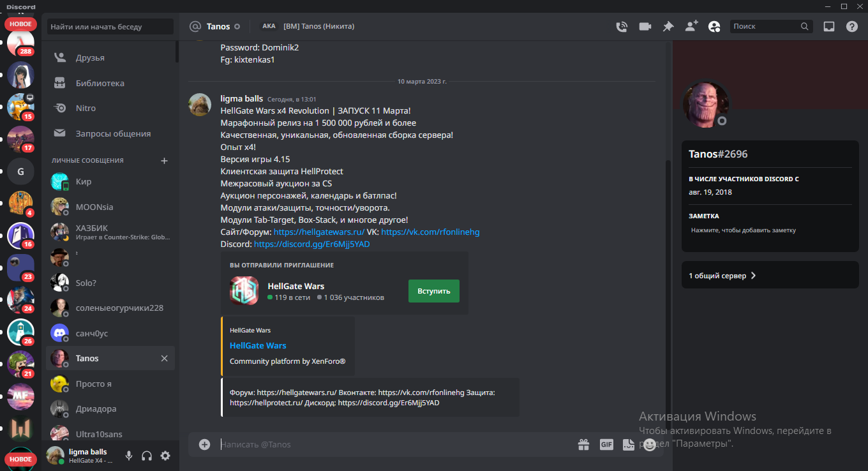Open Discord help
This screenshot has width=868, height=471.
[x=852, y=27]
